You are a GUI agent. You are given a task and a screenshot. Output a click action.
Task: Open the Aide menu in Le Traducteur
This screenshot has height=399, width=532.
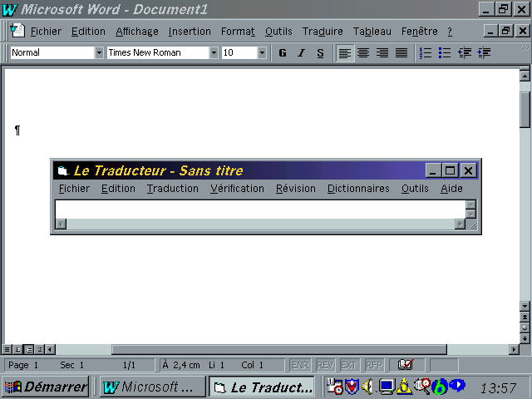(x=451, y=189)
